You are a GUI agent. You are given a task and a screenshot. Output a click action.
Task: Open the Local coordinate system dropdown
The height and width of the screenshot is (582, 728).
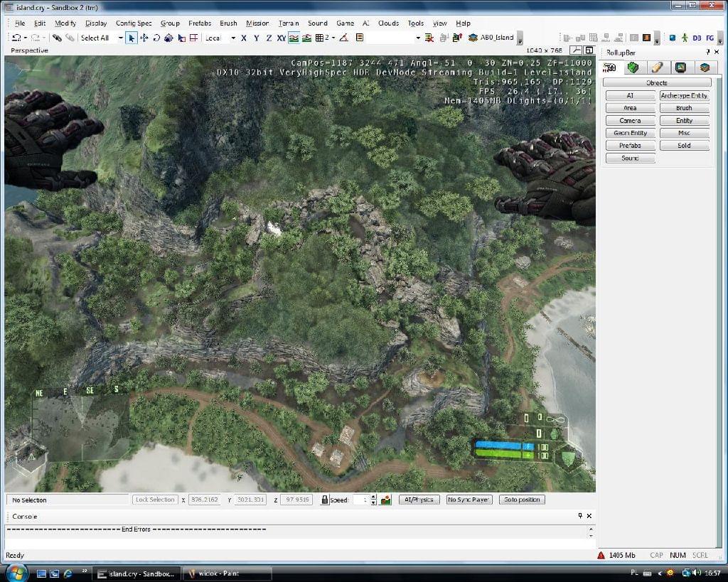coord(233,38)
